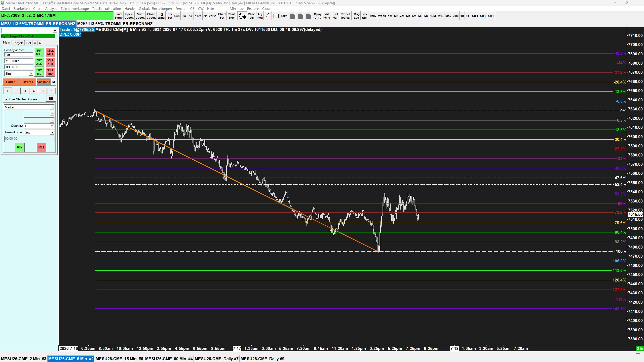644x362 pixels.
Task: Open the Handel menu
Action: pos(130,9)
